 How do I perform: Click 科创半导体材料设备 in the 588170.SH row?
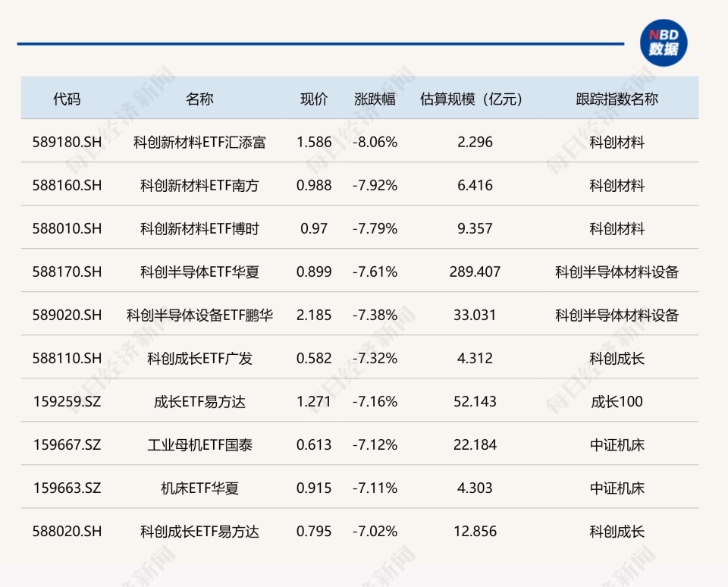click(x=617, y=272)
